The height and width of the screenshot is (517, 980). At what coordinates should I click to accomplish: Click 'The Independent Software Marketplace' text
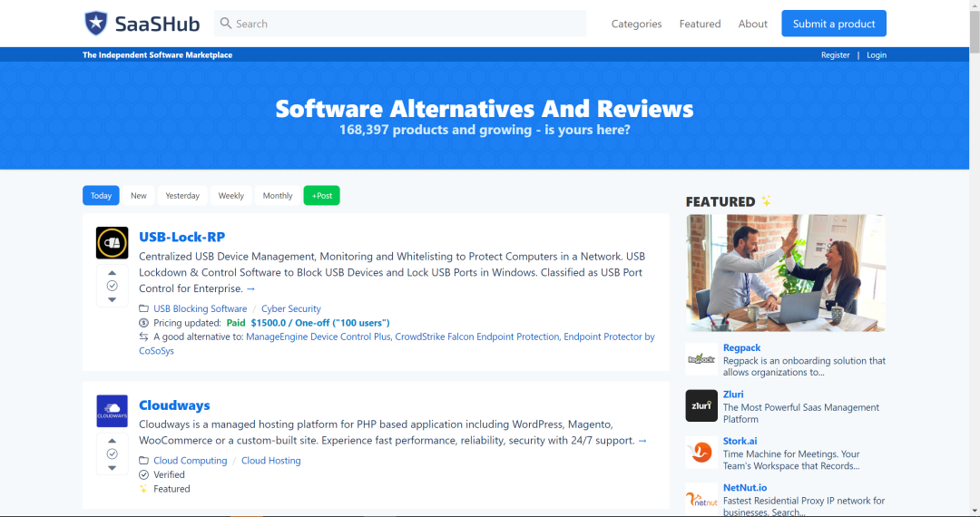pos(158,55)
